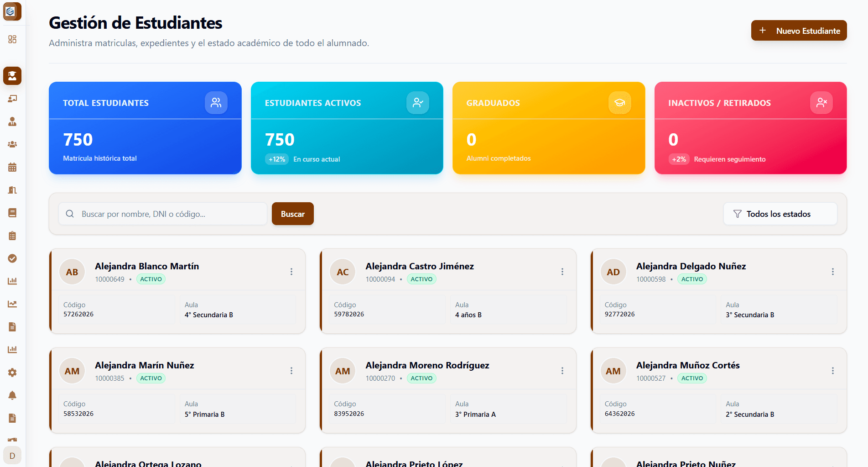The width and height of the screenshot is (868, 467).
Task: Select the Inactivos / Retirados stat card
Action: tap(750, 128)
